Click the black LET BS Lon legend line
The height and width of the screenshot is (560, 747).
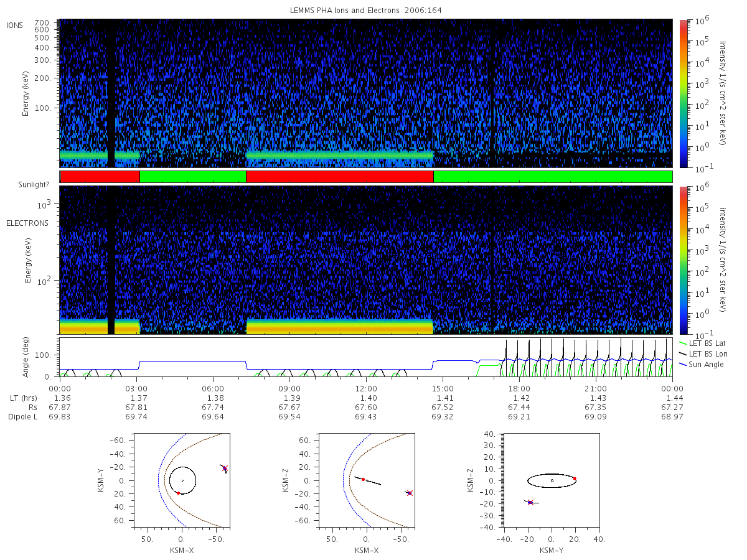coord(683,353)
